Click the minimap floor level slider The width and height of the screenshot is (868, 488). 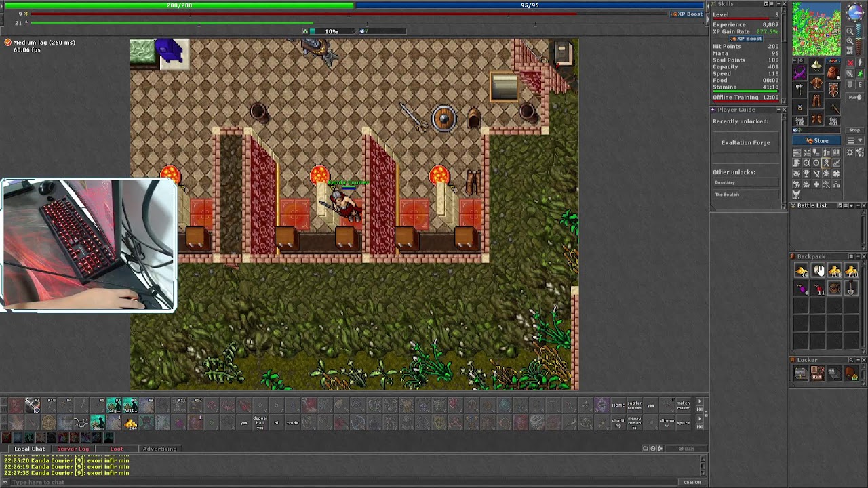click(x=859, y=39)
